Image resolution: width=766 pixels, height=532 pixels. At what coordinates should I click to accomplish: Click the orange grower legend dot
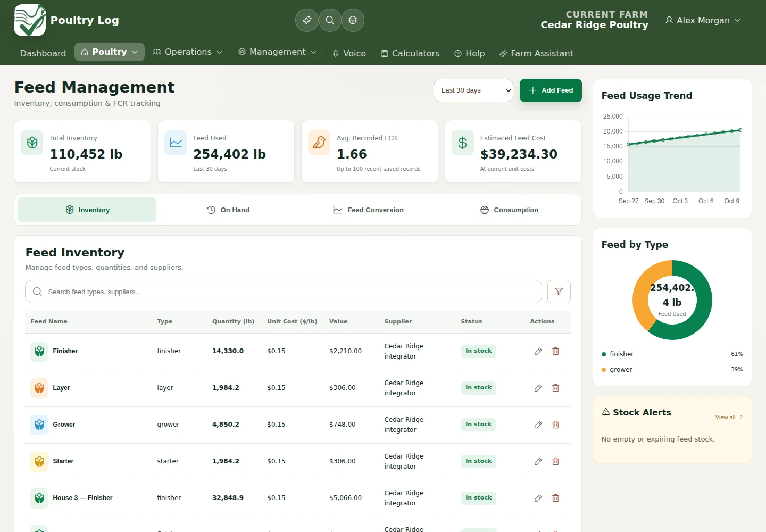tap(604, 370)
